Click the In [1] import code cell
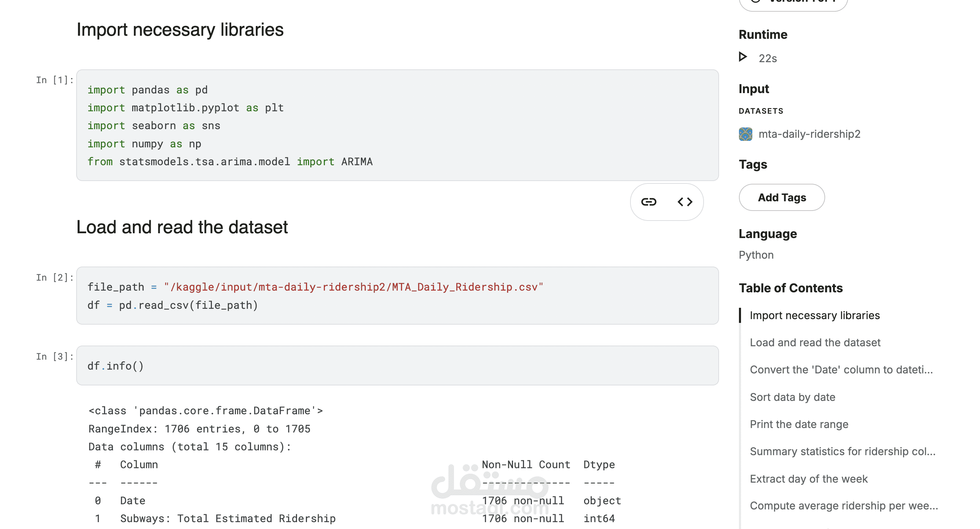Screen dimensions: 980x529 pos(397,125)
